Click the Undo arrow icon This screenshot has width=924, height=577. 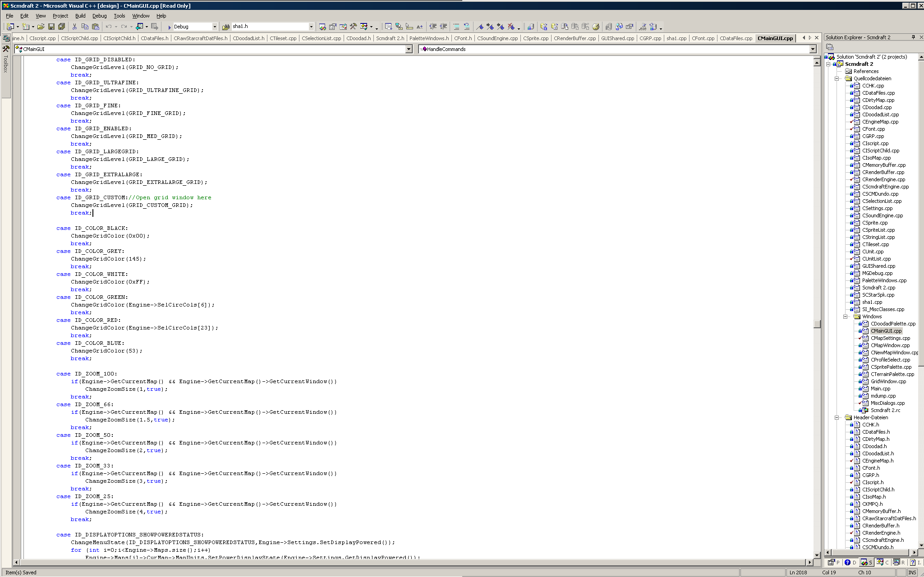coord(109,27)
